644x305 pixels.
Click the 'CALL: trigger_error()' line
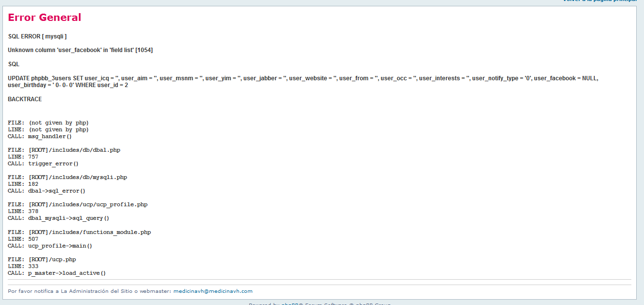tap(43, 163)
